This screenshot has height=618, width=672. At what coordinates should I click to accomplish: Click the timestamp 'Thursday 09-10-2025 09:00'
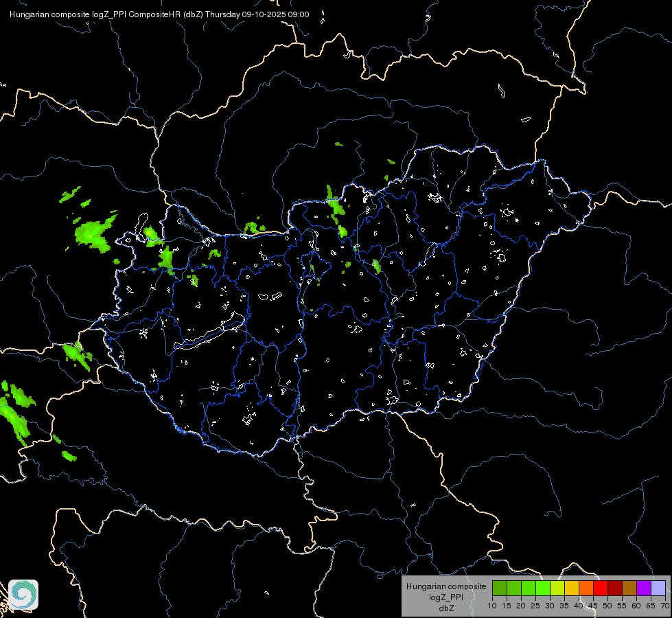click(x=257, y=14)
